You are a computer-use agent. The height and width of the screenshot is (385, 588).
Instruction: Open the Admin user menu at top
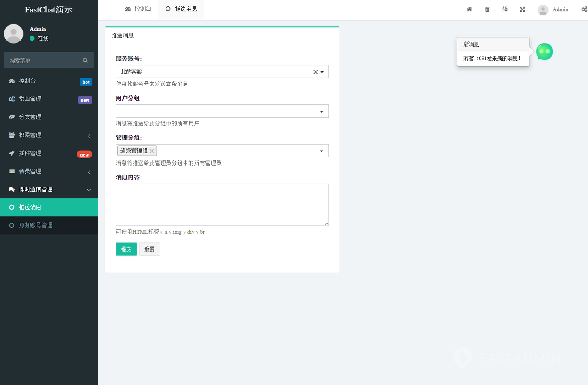(x=553, y=9)
